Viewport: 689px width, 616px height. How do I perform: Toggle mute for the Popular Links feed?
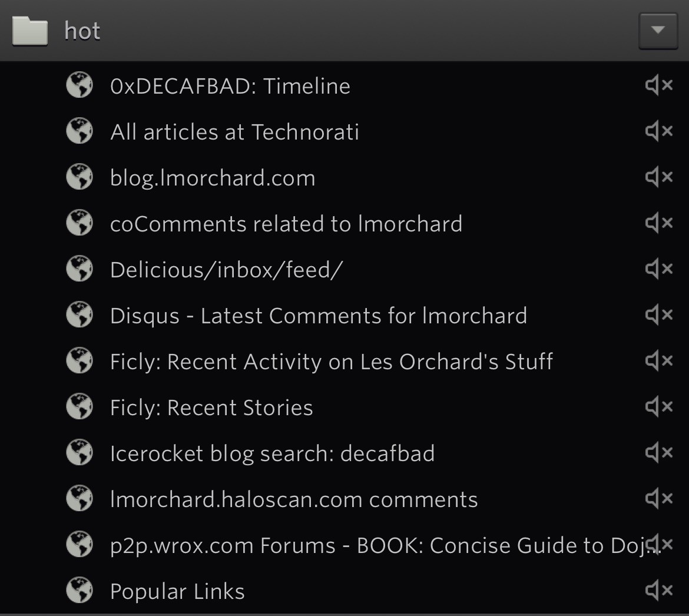tap(658, 591)
